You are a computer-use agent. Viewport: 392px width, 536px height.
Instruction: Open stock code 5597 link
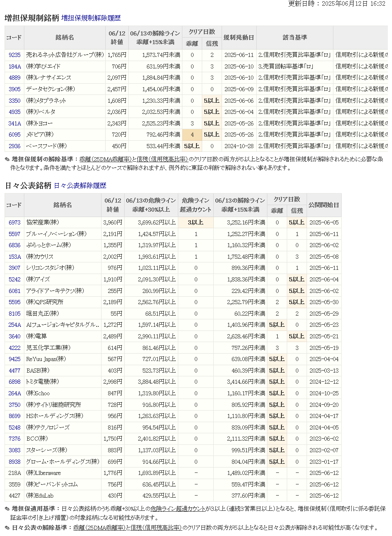click(x=14, y=234)
